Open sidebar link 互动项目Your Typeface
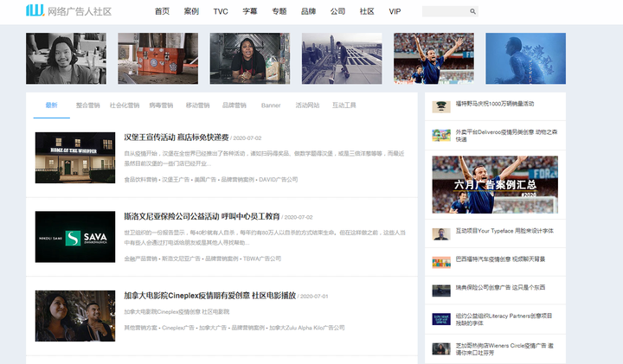623x364 pixels. click(504, 231)
